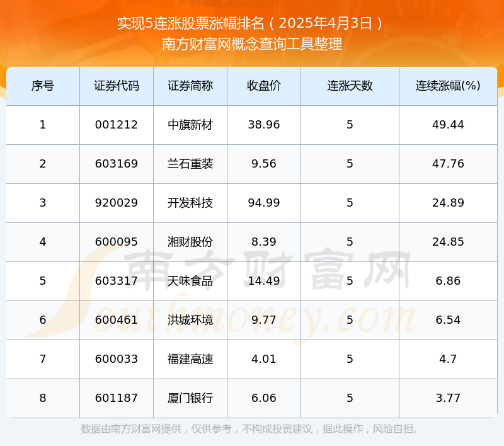Screen dimensions: 504x446
Task: Click gain value 49.44
Action: click(x=448, y=125)
